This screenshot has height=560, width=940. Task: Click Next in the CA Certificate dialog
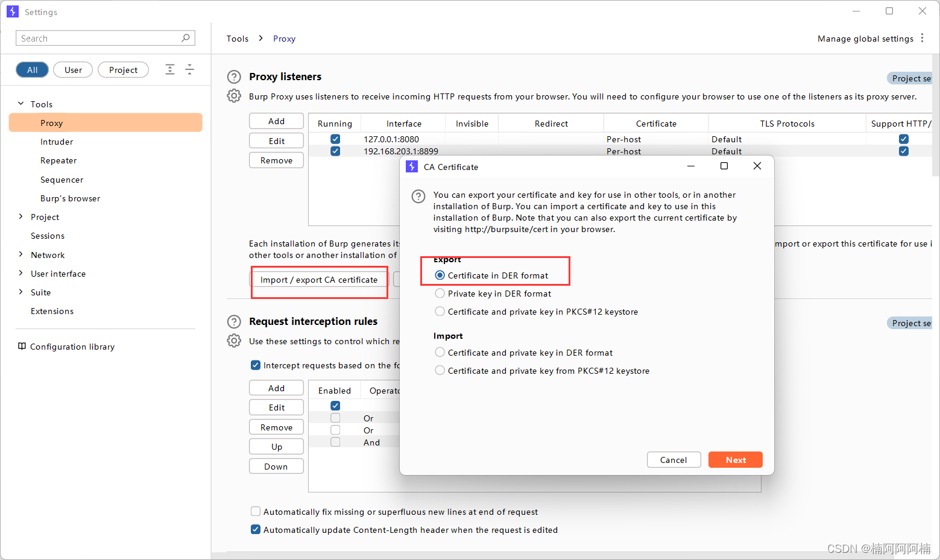(x=736, y=459)
